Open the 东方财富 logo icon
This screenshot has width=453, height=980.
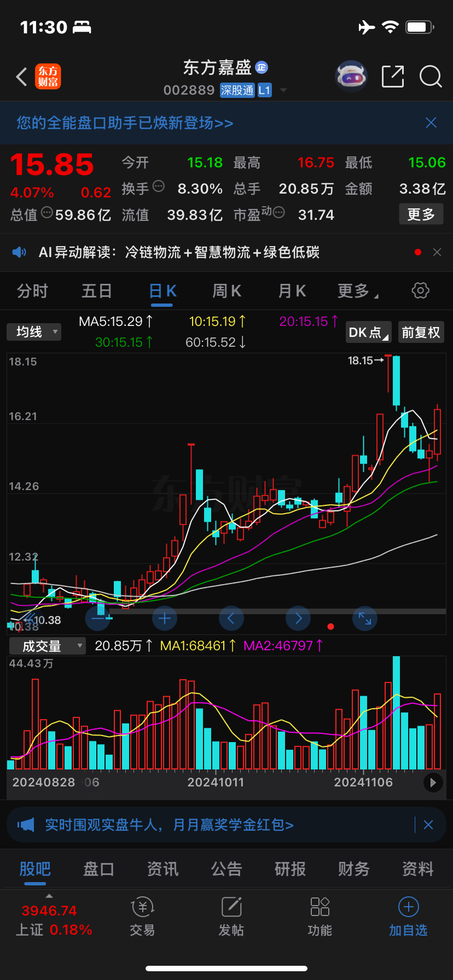click(x=48, y=77)
